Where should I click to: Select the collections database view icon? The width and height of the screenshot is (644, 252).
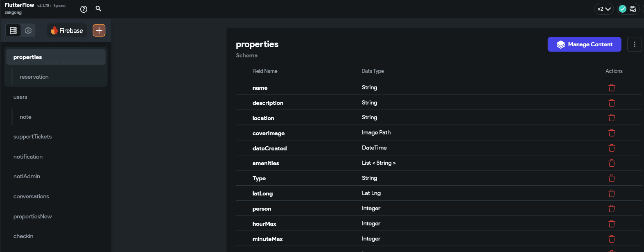tap(13, 31)
